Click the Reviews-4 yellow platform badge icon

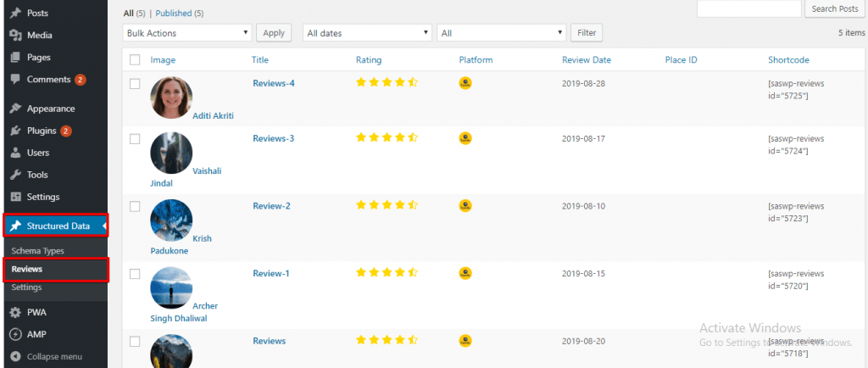point(465,83)
